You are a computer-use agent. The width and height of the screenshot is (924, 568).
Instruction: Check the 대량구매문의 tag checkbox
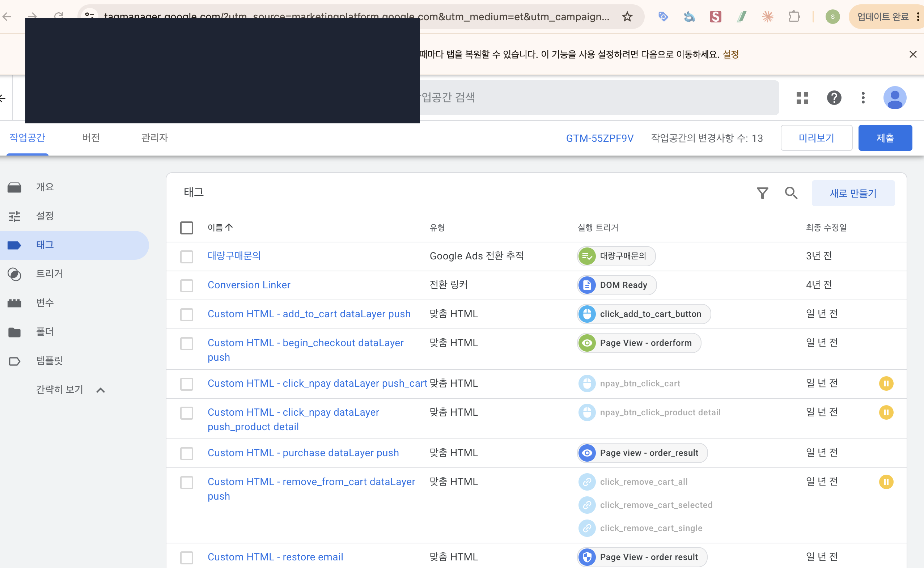pyautogui.click(x=187, y=257)
